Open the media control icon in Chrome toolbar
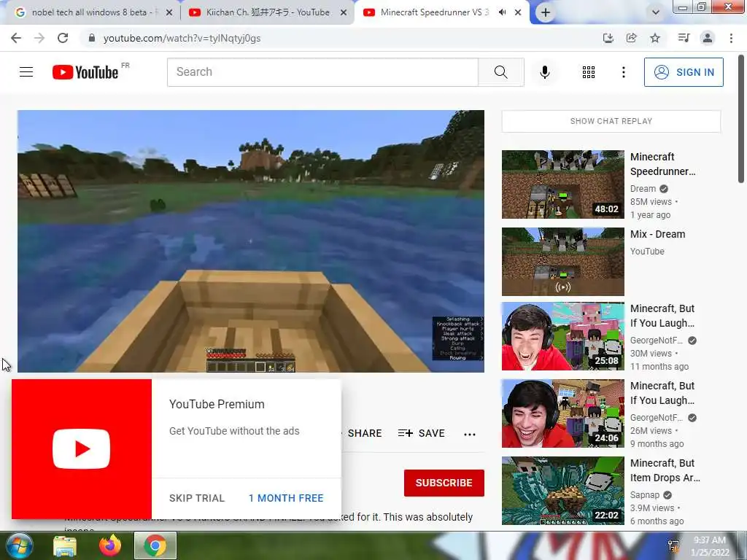 pyautogui.click(x=684, y=38)
